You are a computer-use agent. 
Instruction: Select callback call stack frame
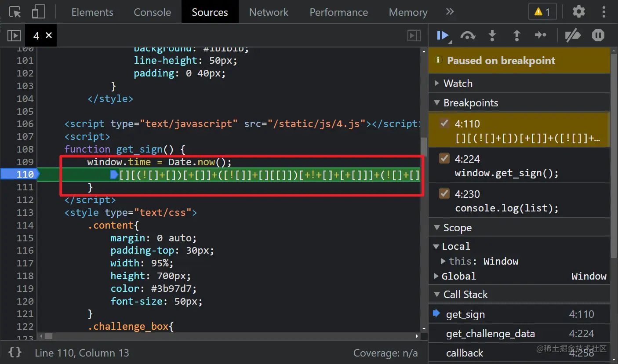[519, 353]
